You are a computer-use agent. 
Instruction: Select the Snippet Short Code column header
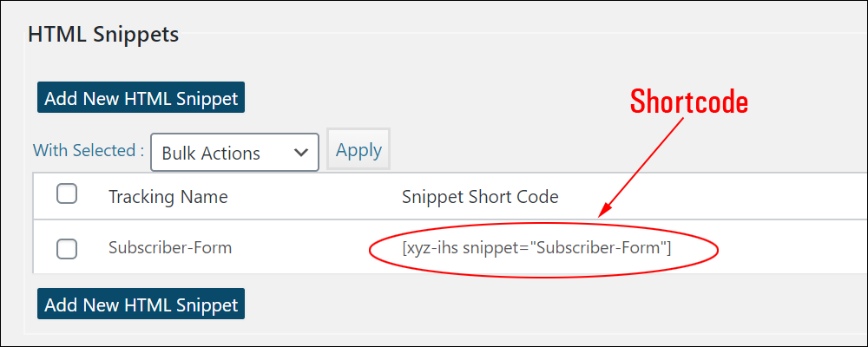pos(480,196)
